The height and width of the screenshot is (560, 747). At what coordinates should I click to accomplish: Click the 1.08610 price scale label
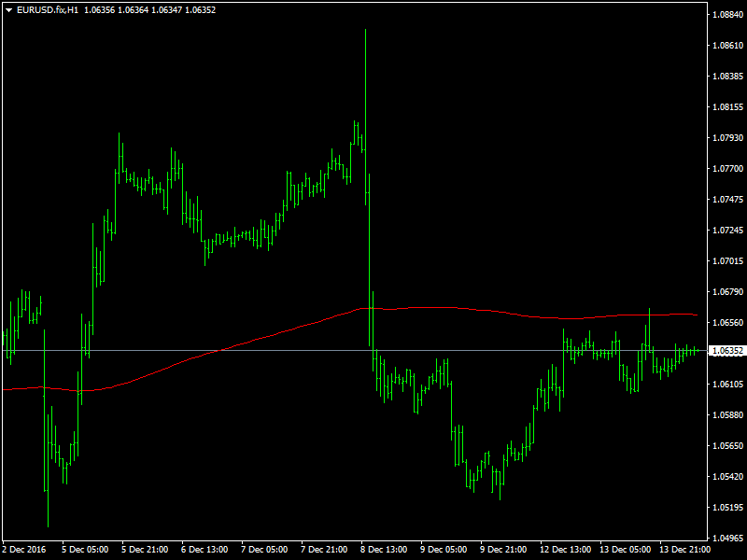[x=727, y=45]
